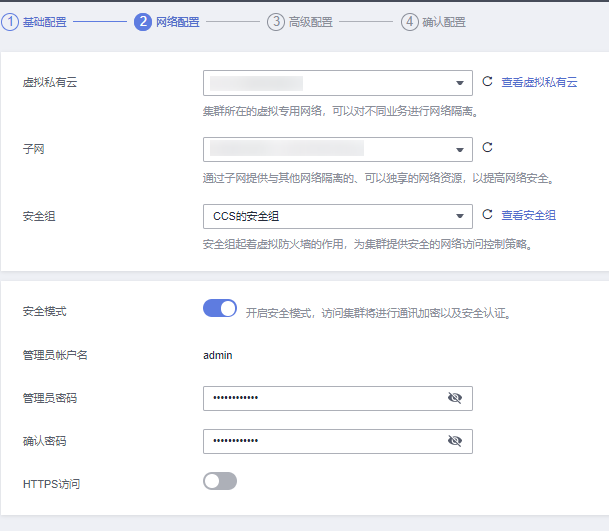Click the 安全组 help description
The width and height of the screenshot is (609, 531).
coord(367,244)
